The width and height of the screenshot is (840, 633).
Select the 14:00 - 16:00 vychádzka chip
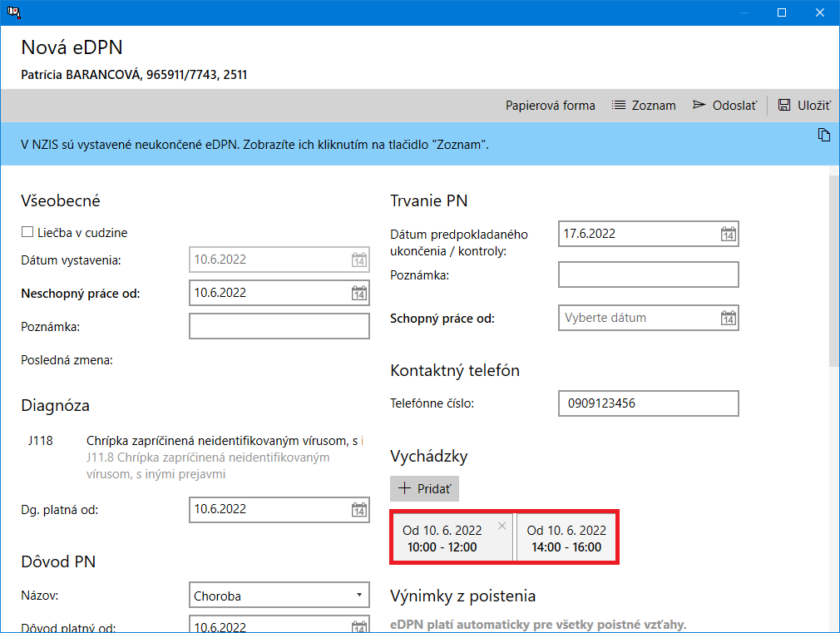tap(566, 537)
